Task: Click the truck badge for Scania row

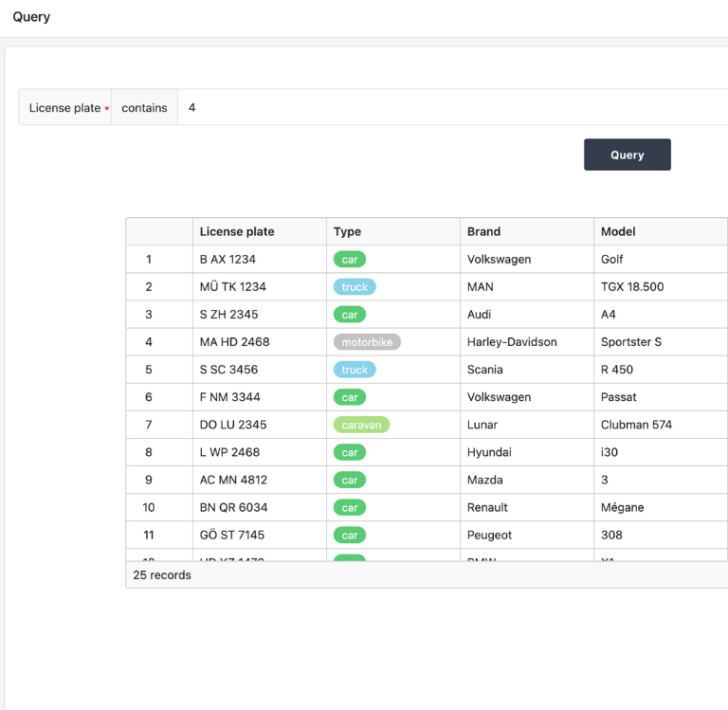Action: point(355,370)
